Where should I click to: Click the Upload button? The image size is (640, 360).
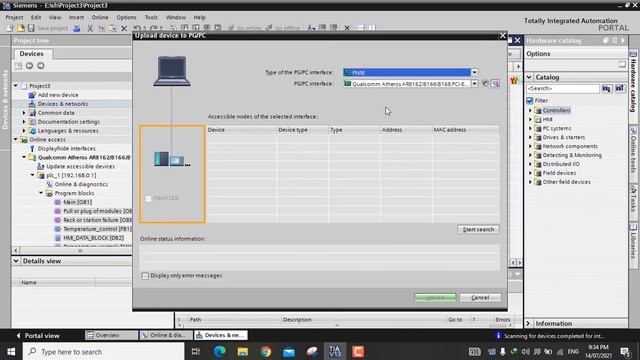coord(435,298)
